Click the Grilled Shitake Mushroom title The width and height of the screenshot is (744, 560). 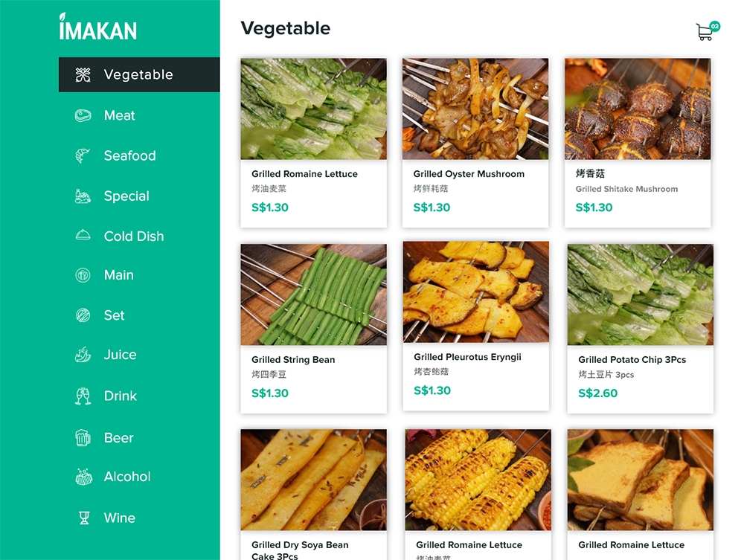coord(626,189)
